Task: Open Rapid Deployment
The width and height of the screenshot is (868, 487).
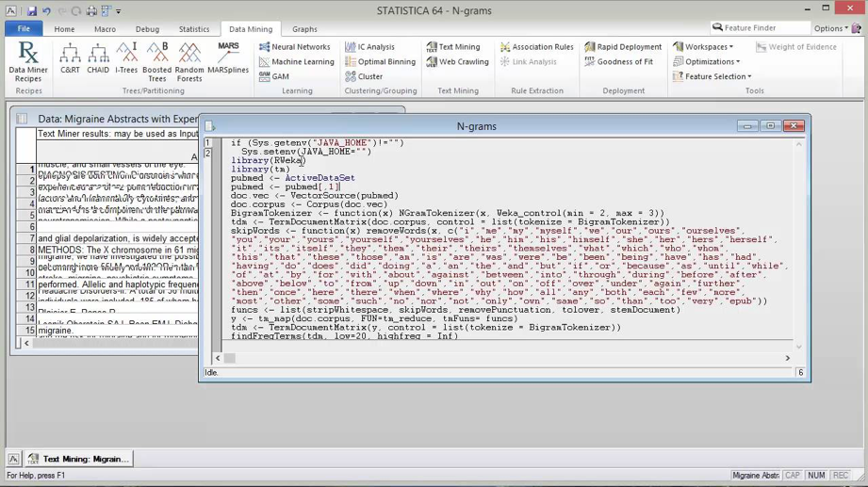Action: pyautogui.click(x=623, y=47)
